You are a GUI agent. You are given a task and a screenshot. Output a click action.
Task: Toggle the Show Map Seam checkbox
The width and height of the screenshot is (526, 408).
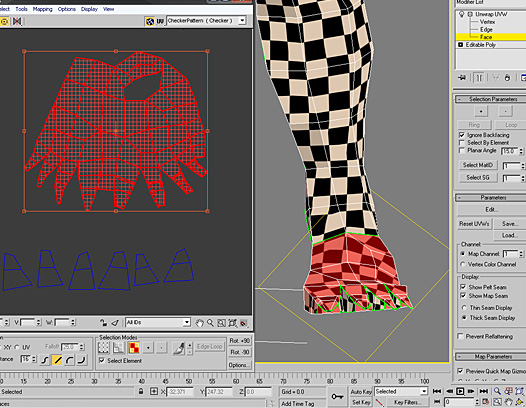463,296
